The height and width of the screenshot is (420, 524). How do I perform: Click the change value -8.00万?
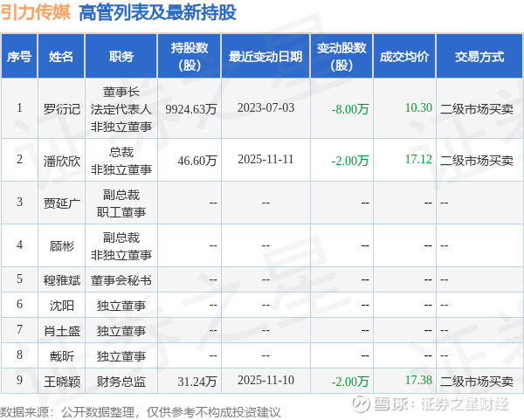coord(350,109)
